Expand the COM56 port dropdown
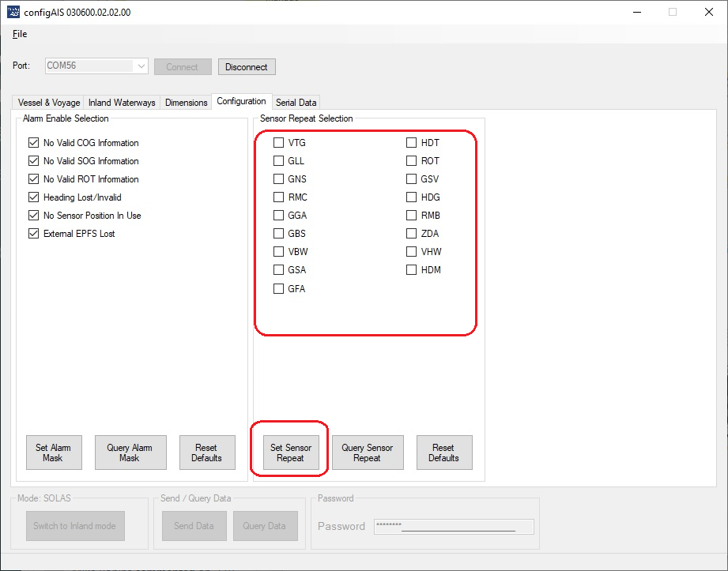Image resolution: width=728 pixels, height=571 pixels. tap(141, 66)
